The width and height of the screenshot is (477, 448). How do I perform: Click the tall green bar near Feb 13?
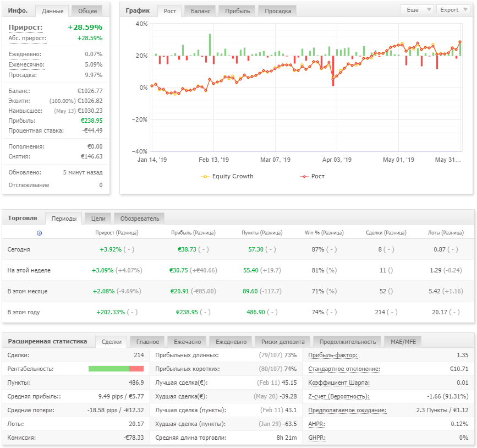coord(210,45)
